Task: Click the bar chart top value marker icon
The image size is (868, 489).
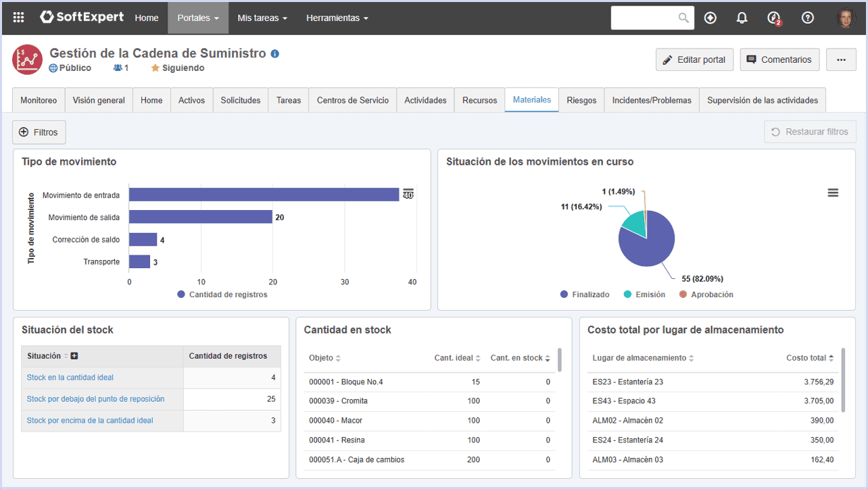Action: 408,194
